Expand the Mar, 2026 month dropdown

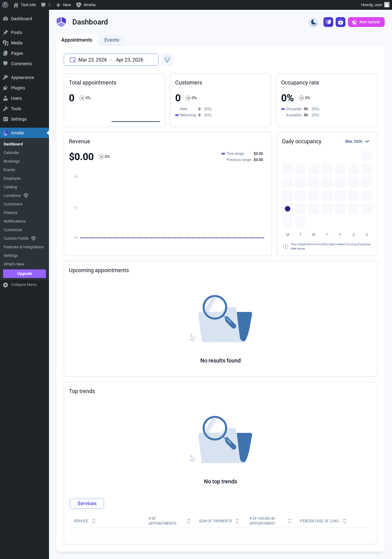tap(358, 141)
